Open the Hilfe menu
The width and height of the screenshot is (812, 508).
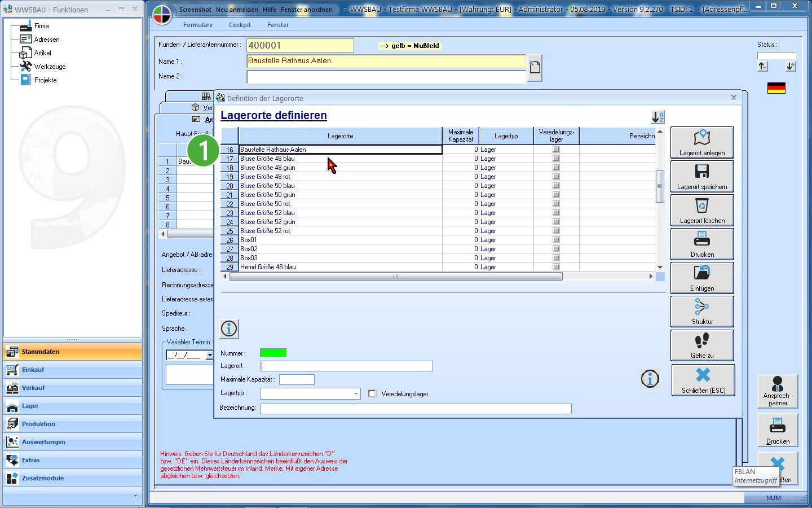click(269, 10)
